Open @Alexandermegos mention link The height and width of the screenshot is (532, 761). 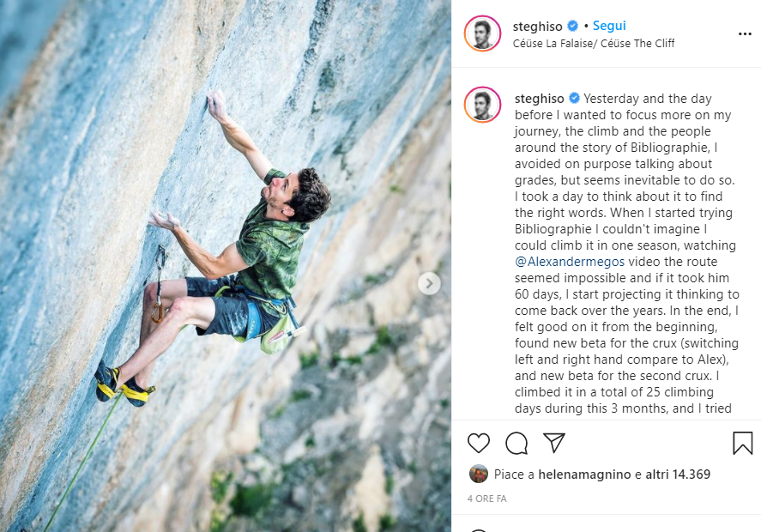(x=570, y=262)
